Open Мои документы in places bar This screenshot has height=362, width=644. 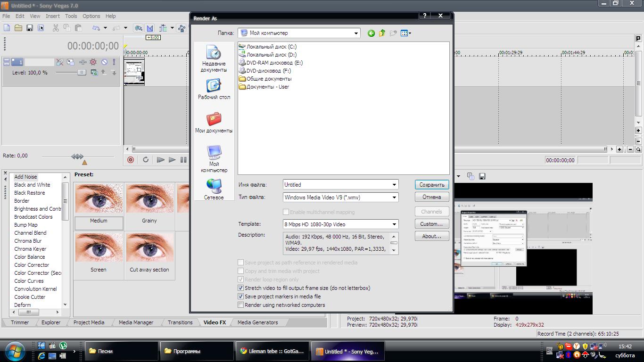214,123
